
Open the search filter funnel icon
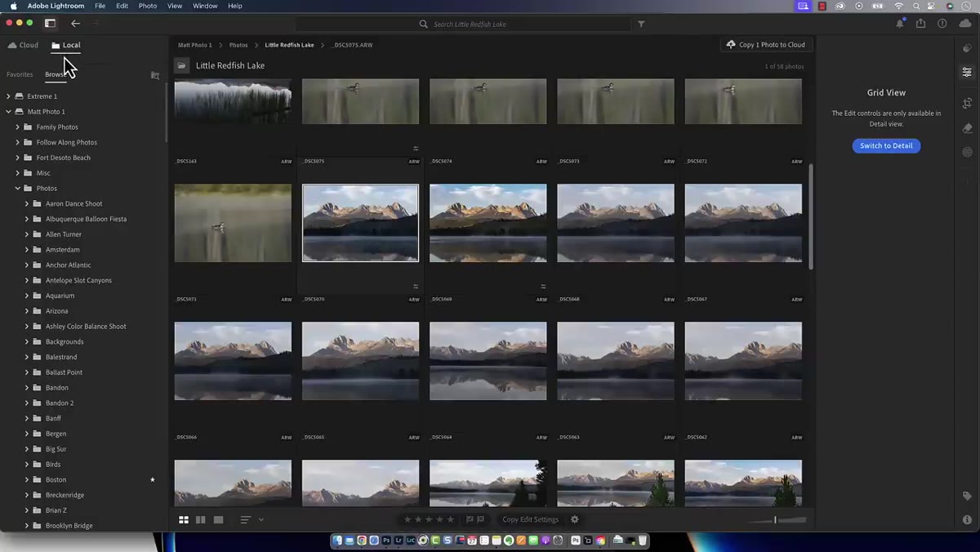[641, 24]
